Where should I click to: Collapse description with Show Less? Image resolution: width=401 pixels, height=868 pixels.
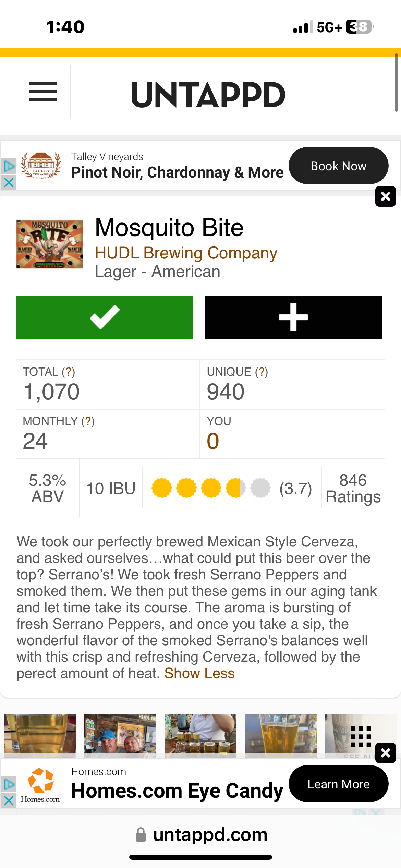pos(199,673)
